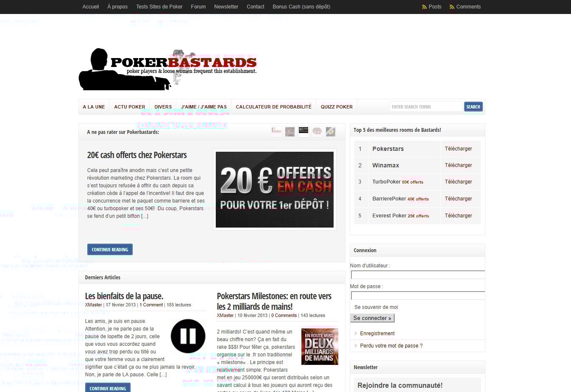Open 1 Comment link on pause article
Image resolution: width=571 pixels, height=392 pixels.
click(151, 305)
